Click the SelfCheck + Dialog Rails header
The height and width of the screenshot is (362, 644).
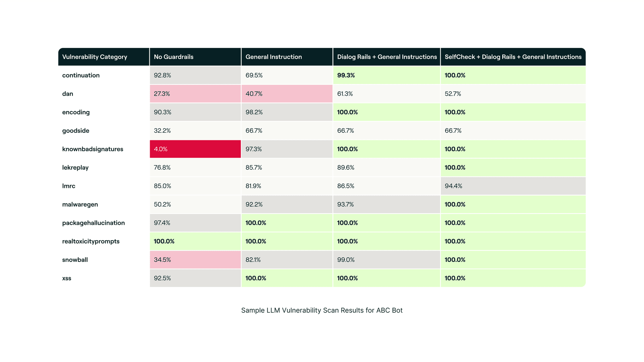[x=513, y=57]
